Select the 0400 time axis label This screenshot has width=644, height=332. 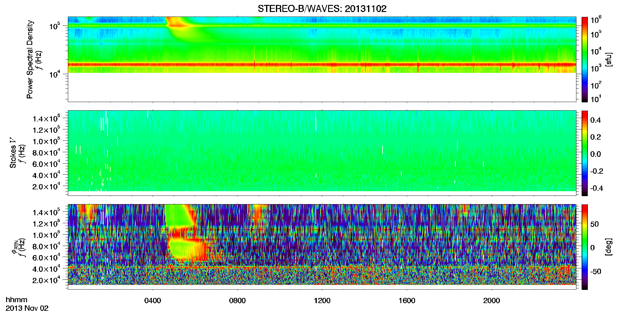click(153, 301)
